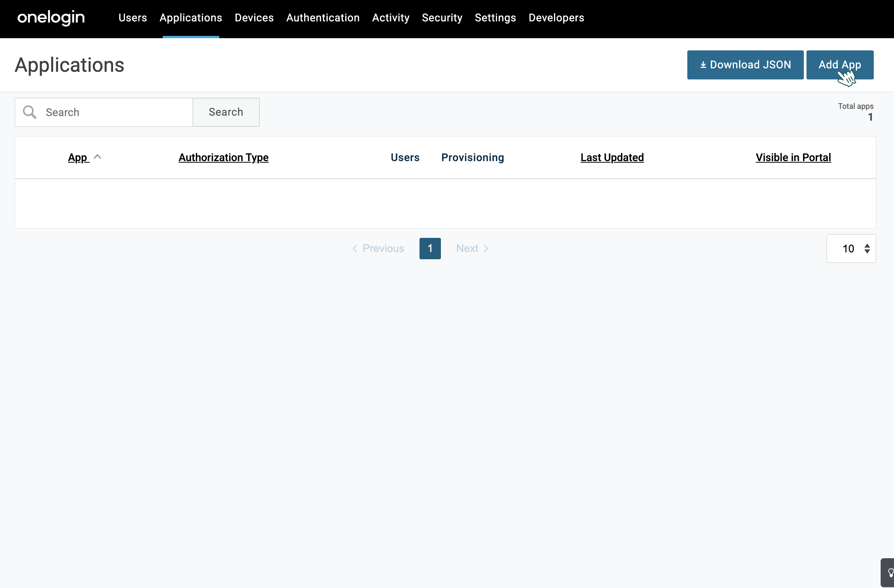Focus the application search field

[104, 112]
